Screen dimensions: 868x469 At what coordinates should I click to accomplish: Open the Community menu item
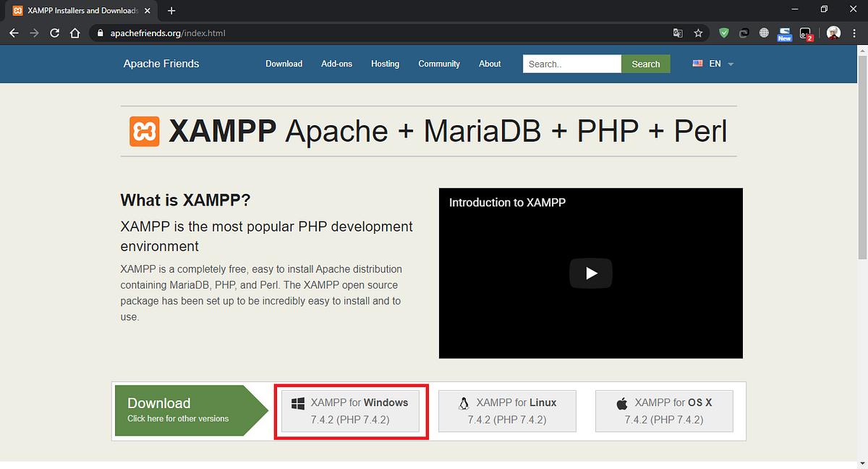[439, 64]
